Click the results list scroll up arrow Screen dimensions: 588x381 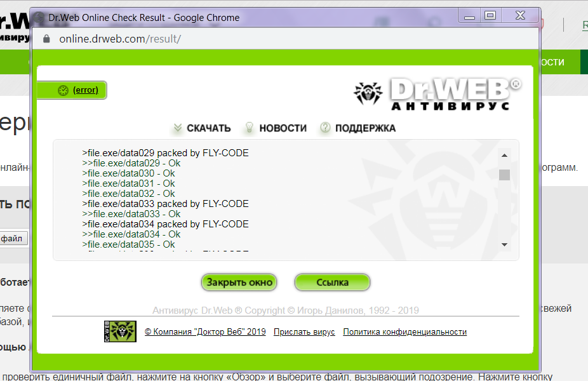504,155
